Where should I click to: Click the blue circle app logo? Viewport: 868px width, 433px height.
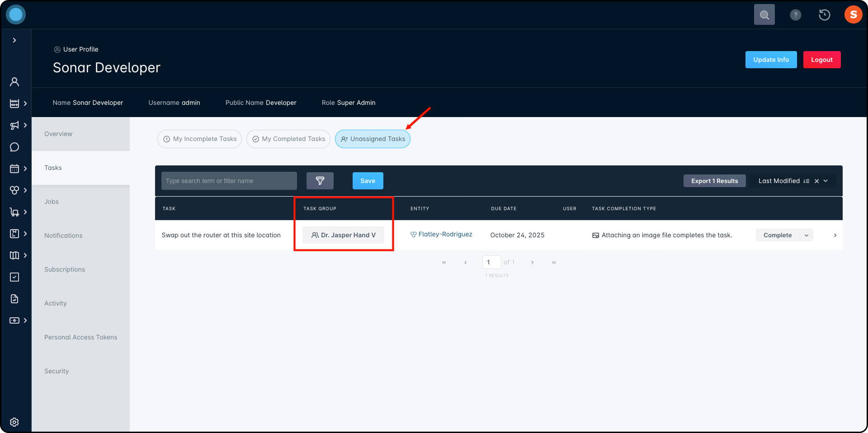(x=16, y=14)
